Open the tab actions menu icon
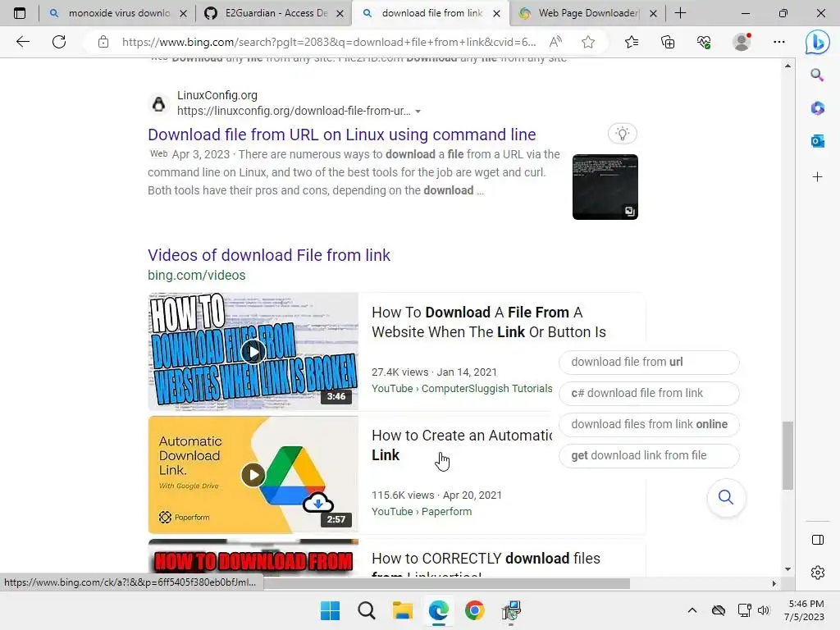Image resolution: width=840 pixels, height=630 pixels. pyautogui.click(x=20, y=13)
